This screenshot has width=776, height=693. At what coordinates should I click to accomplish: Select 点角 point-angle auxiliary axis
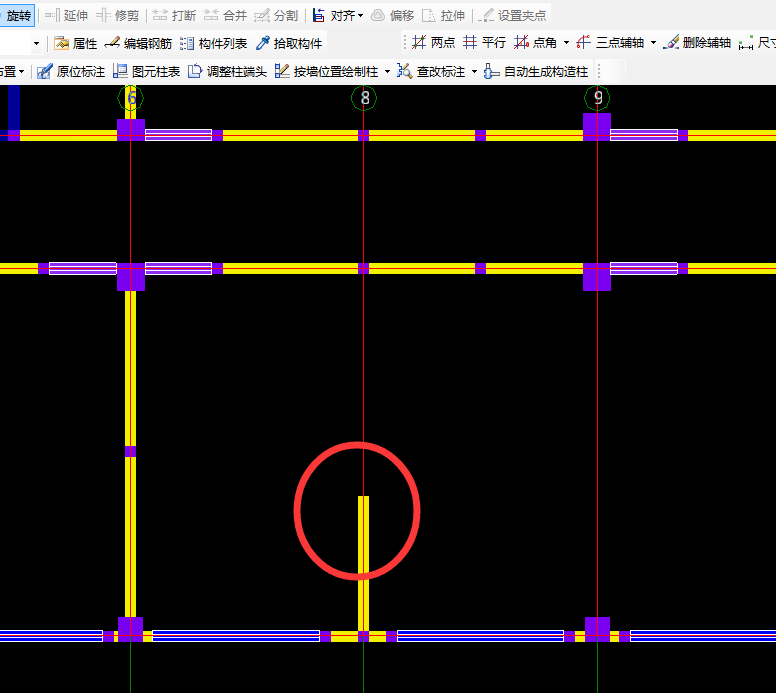[535, 43]
